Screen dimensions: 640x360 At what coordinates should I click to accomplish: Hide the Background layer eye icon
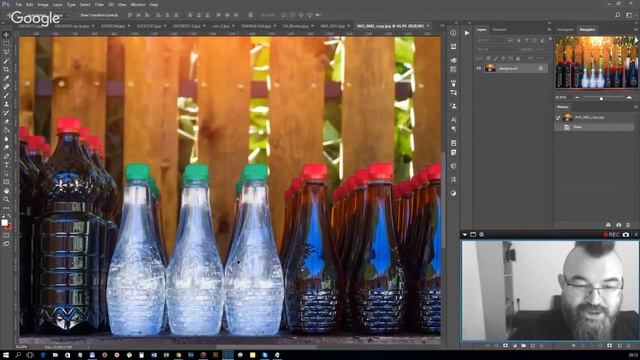click(479, 69)
